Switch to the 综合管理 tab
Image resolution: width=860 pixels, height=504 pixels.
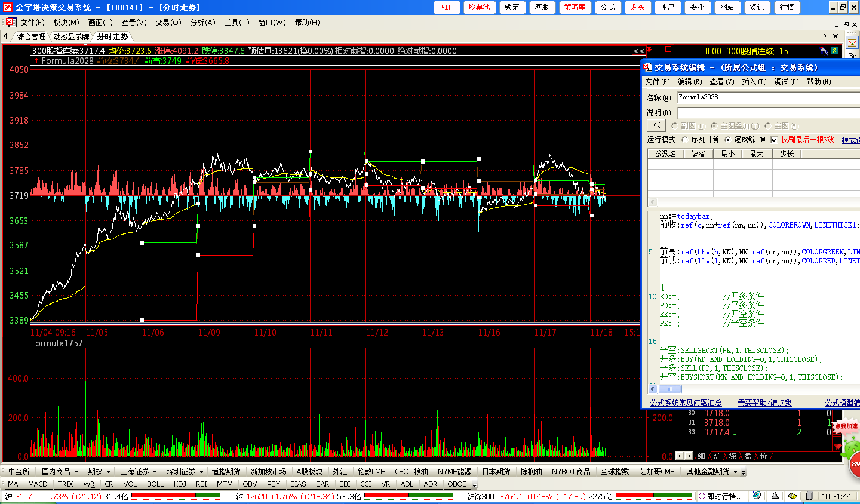[x=31, y=37]
